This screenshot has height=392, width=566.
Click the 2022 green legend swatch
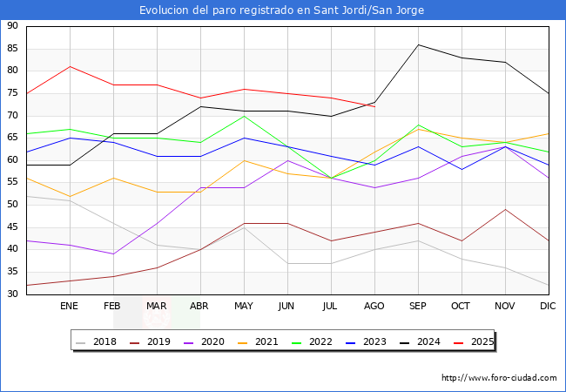[x=296, y=342]
